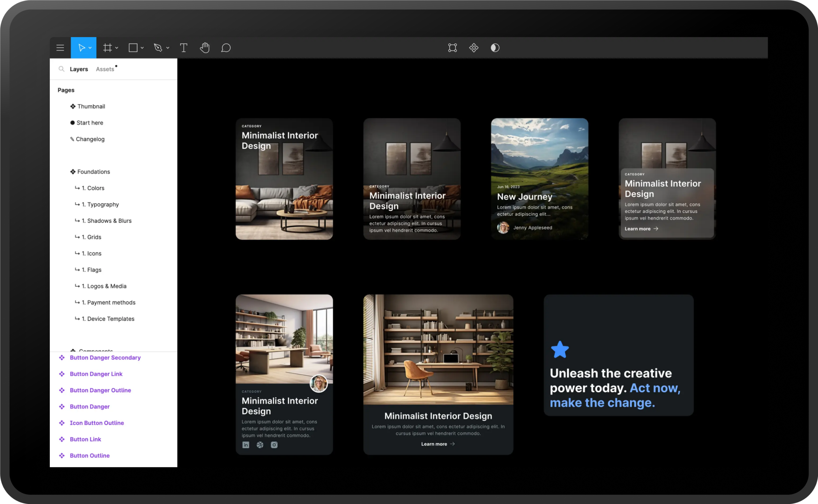
Task: Select the Rectangle shape tool
Action: click(x=133, y=47)
